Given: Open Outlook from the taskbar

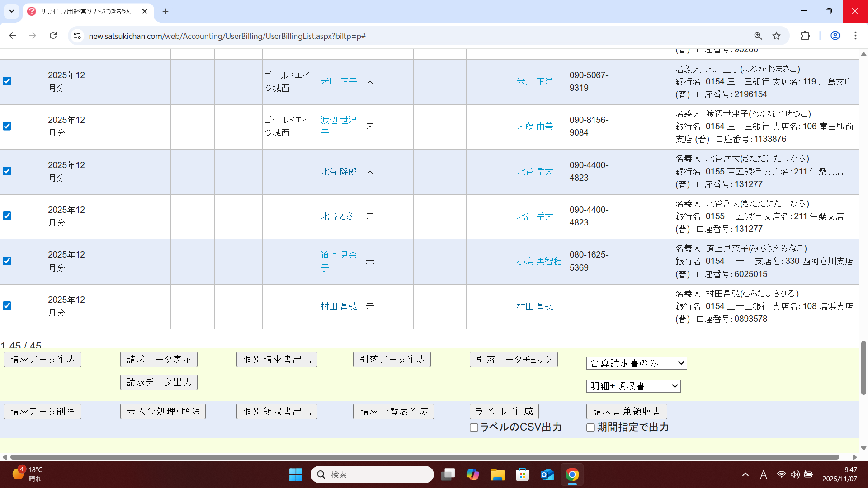Looking at the screenshot, I should [547, 474].
